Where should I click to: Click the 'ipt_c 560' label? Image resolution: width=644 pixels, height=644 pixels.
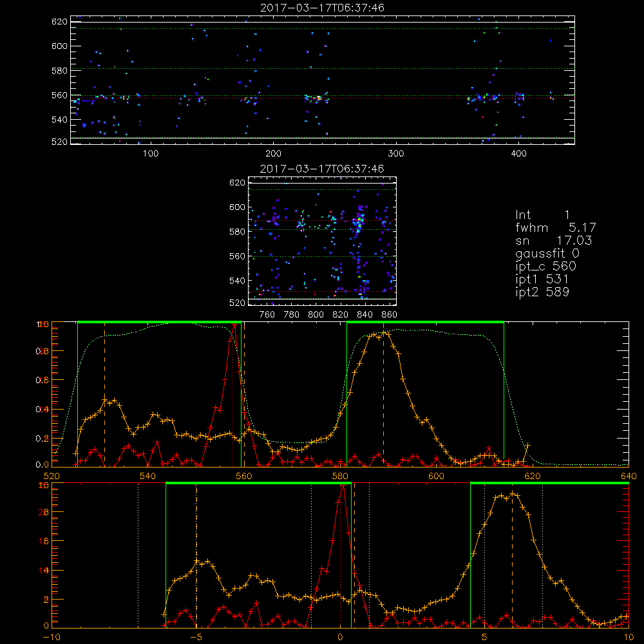click(x=546, y=267)
